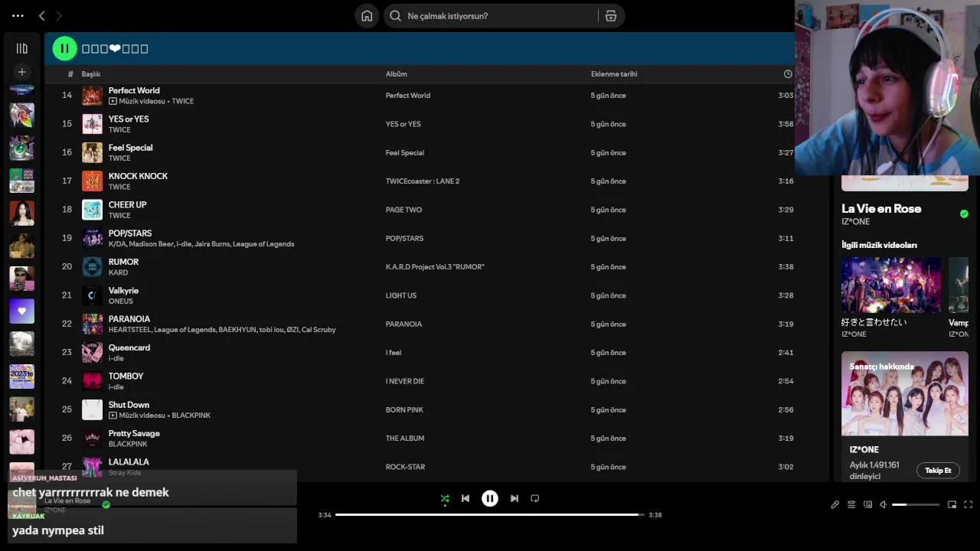Toggle shuffle in the player bar
The image size is (980, 551).
point(445,498)
